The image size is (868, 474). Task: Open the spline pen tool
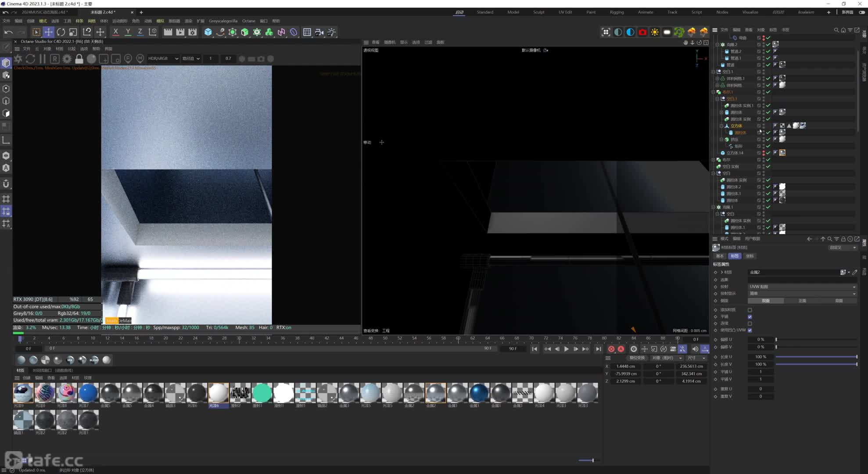[220, 32]
